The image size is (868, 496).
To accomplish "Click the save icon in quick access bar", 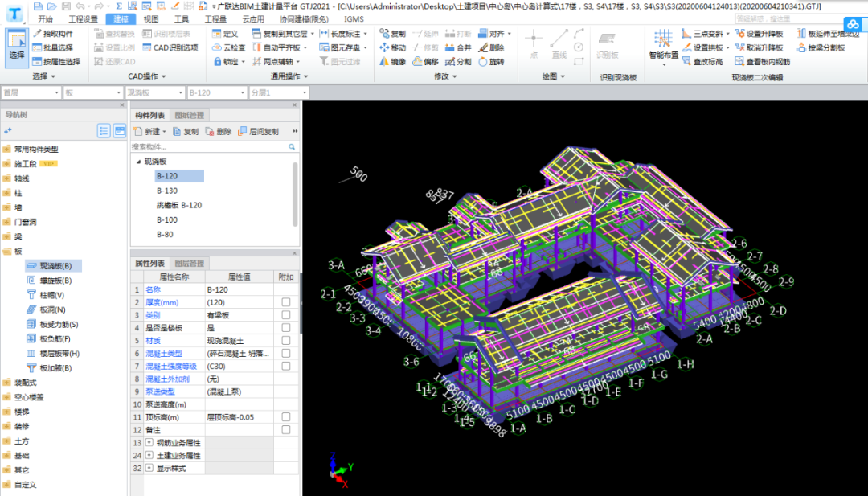I will [66, 6].
